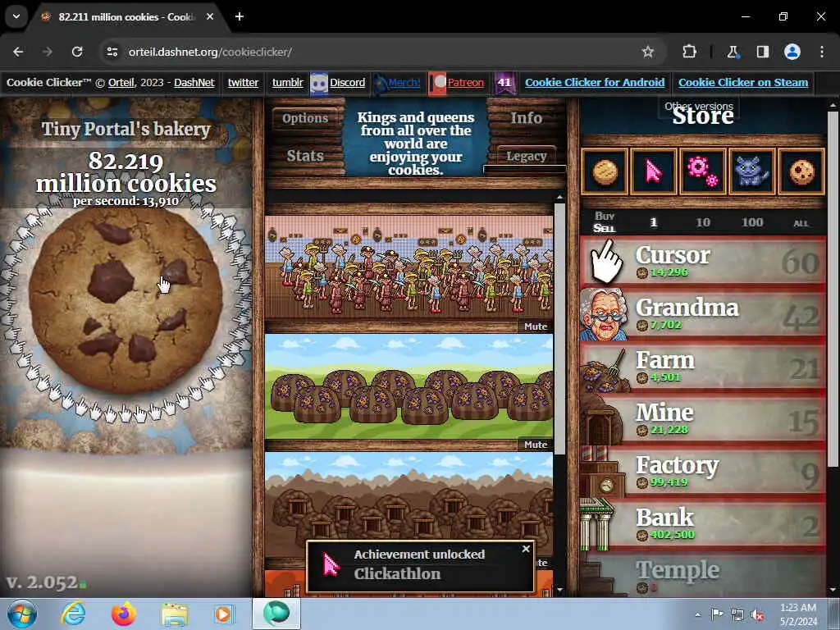Viewport: 840px width, 630px height.
Task: Buy the pink cursor upgrade in Store
Action: [654, 172]
